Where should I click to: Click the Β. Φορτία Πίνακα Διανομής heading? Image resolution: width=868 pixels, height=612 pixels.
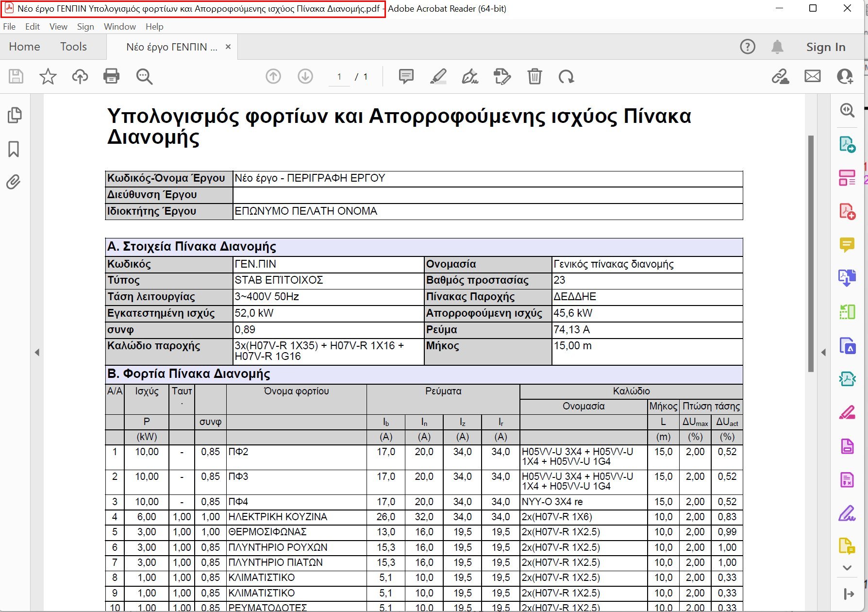189,374
